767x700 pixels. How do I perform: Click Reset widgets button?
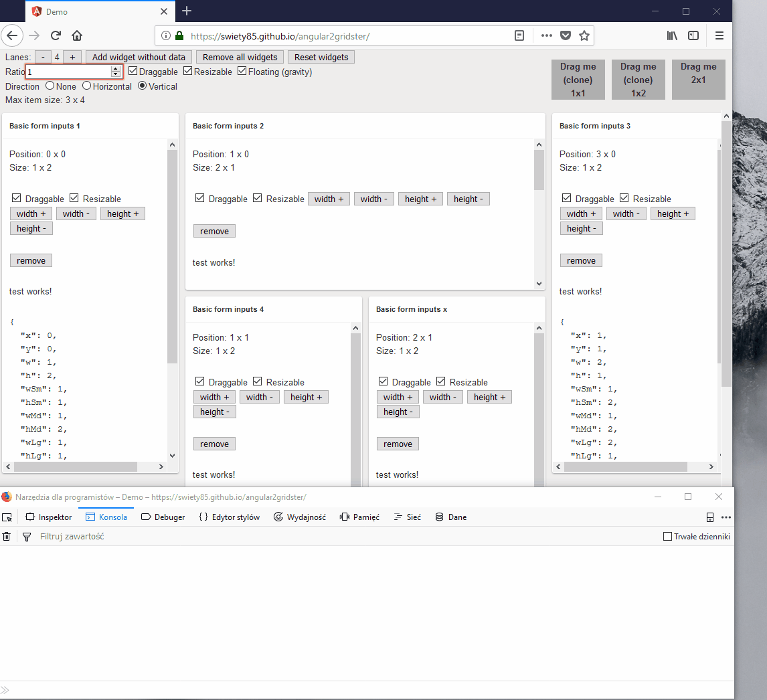[321, 58]
